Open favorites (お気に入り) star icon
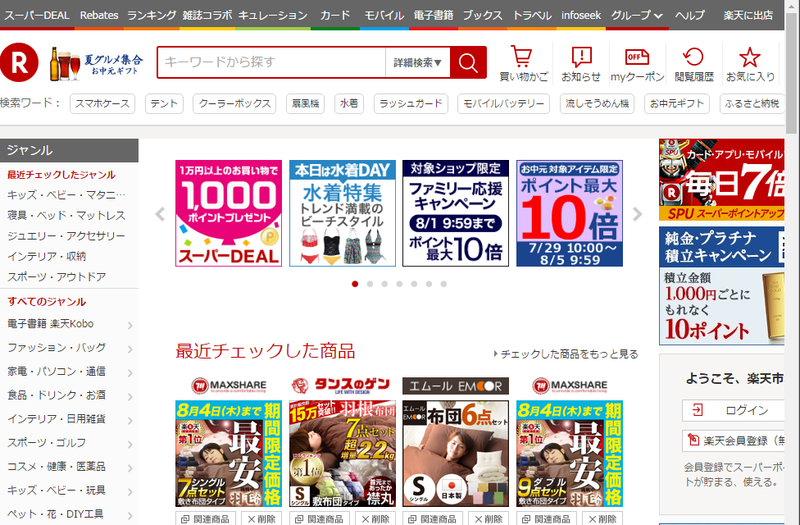Screen dimensions: 800x525 (x=750, y=63)
